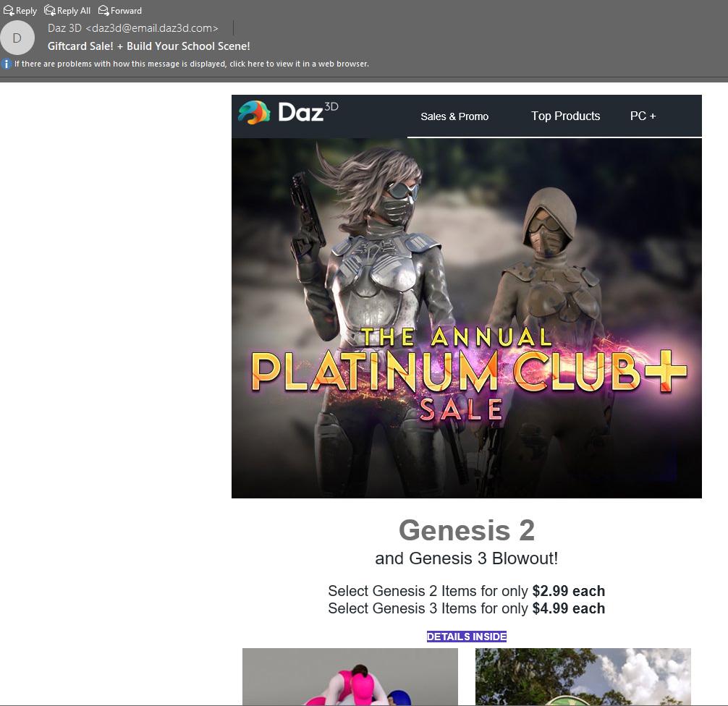The height and width of the screenshot is (706, 728).
Task: Click the Platinum Club+ Sale banner image
Action: pos(467,318)
